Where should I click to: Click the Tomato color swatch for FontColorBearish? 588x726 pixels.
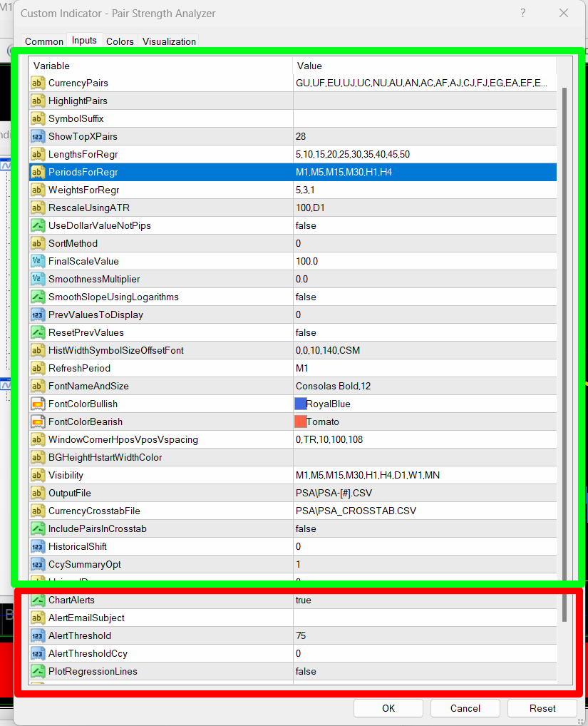pos(301,421)
